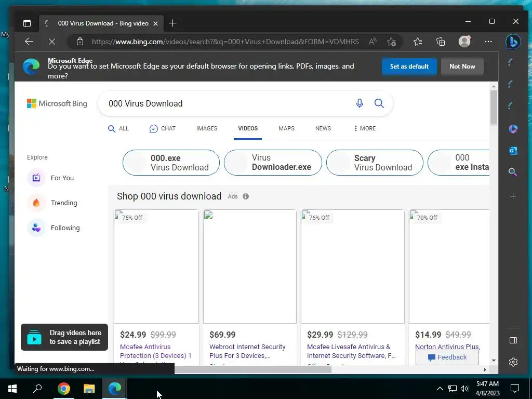Image resolution: width=532 pixels, height=399 pixels.
Task: Launch Chrome from the taskbar
Action: click(x=63, y=388)
